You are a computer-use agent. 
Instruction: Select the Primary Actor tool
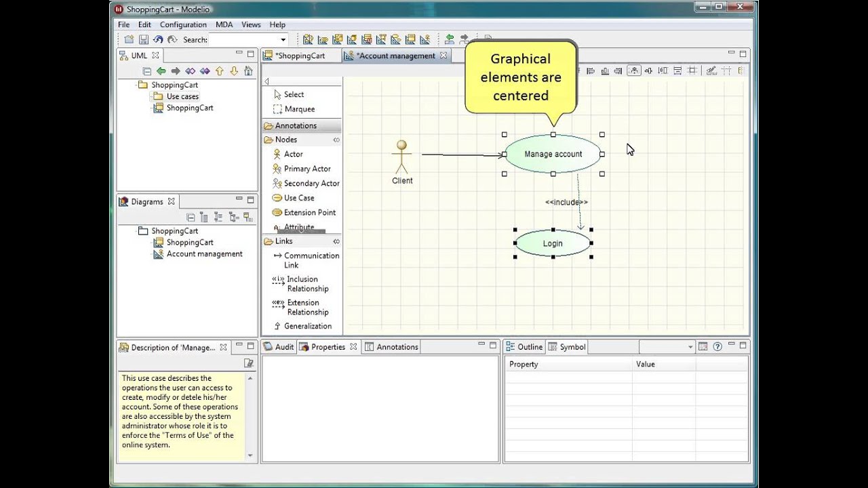point(302,169)
